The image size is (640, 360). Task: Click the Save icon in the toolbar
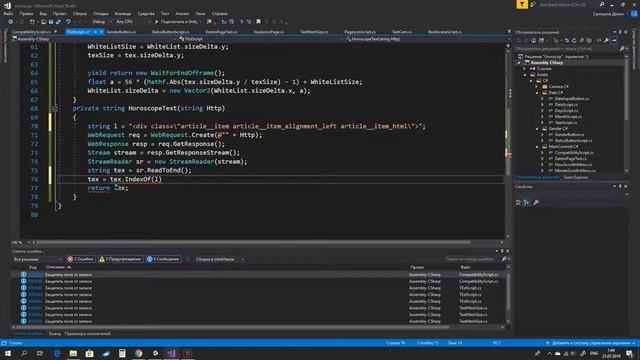(51, 22)
